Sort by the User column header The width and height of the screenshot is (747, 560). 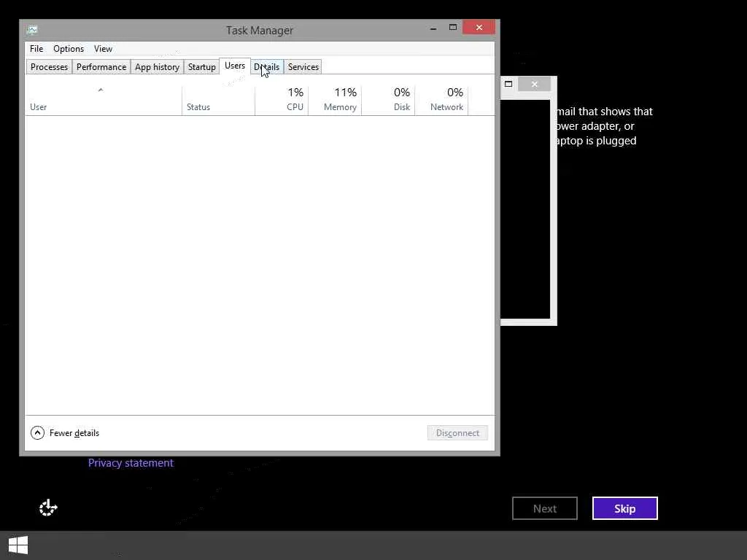click(104, 100)
